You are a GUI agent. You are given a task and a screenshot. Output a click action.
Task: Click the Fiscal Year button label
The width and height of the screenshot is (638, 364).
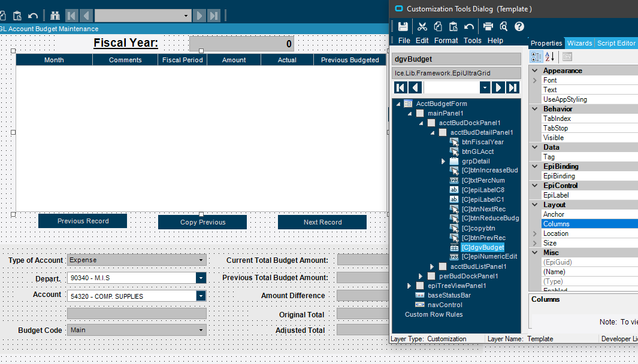click(126, 43)
